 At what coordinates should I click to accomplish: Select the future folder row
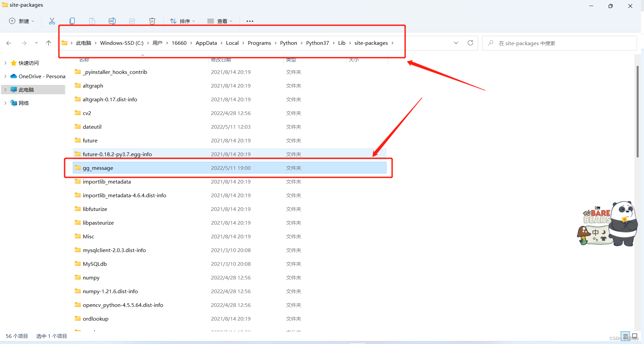pyautogui.click(x=229, y=140)
